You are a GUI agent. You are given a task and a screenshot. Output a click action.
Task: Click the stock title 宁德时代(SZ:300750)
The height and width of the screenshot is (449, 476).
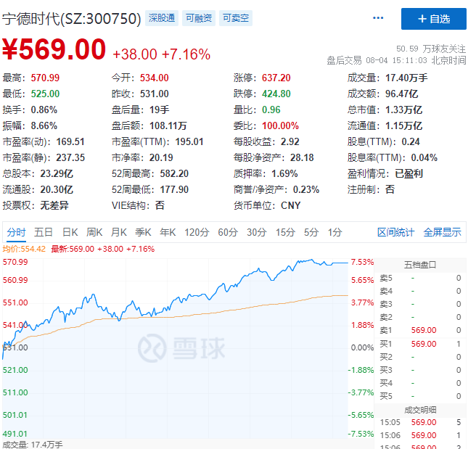pyautogui.click(x=72, y=19)
